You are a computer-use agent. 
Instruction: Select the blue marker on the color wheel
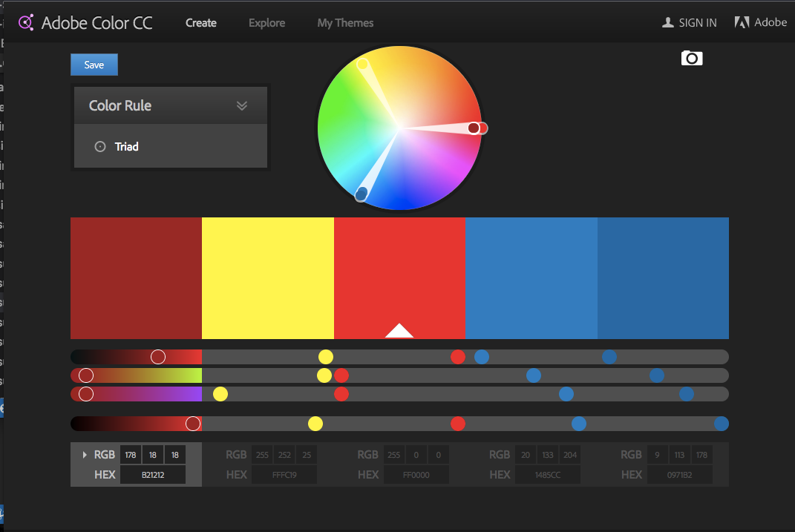coord(361,194)
